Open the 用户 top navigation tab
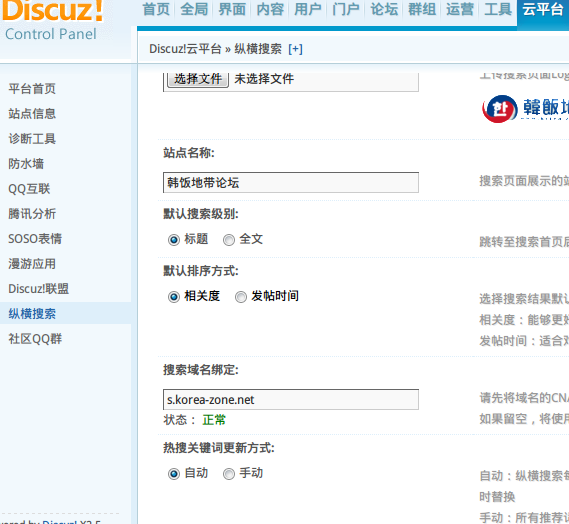The image size is (569, 524). [x=308, y=9]
